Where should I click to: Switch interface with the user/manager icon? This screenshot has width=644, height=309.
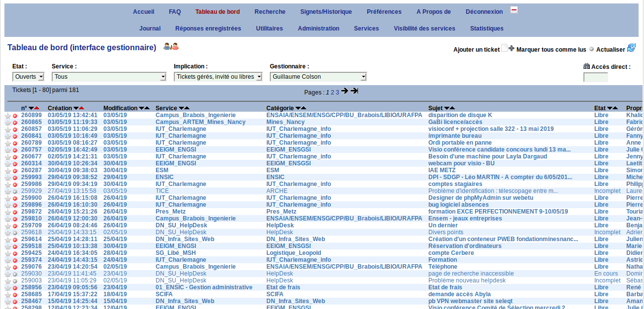click(x=171, y=47)
